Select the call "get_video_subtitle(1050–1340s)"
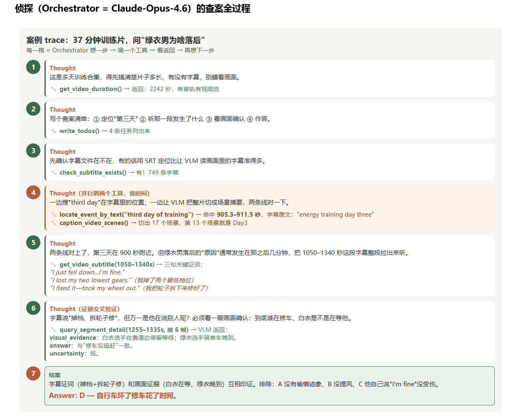The image size is (511, 420). tap(107, 264)
